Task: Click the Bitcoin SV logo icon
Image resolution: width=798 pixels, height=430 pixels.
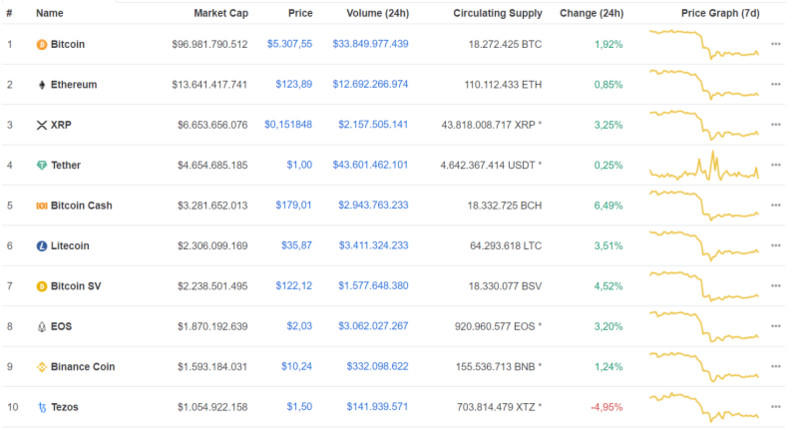Action: [42, 286]
